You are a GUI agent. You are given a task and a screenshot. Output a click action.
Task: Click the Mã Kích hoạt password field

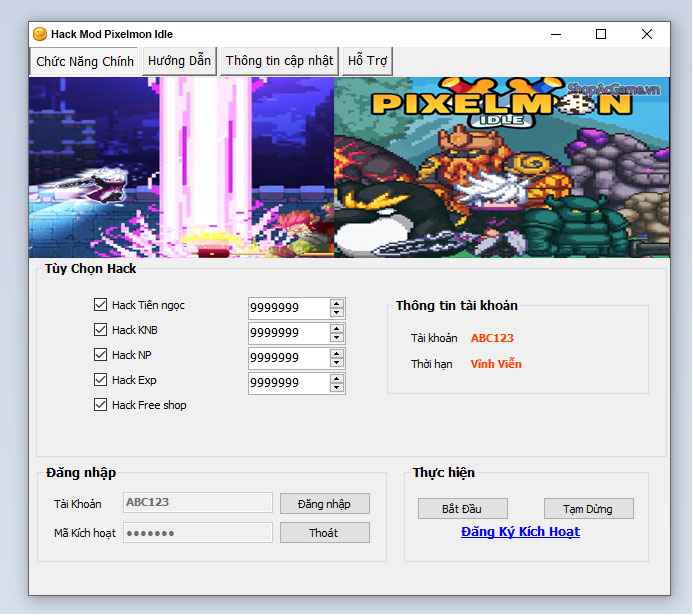point(198,532)
